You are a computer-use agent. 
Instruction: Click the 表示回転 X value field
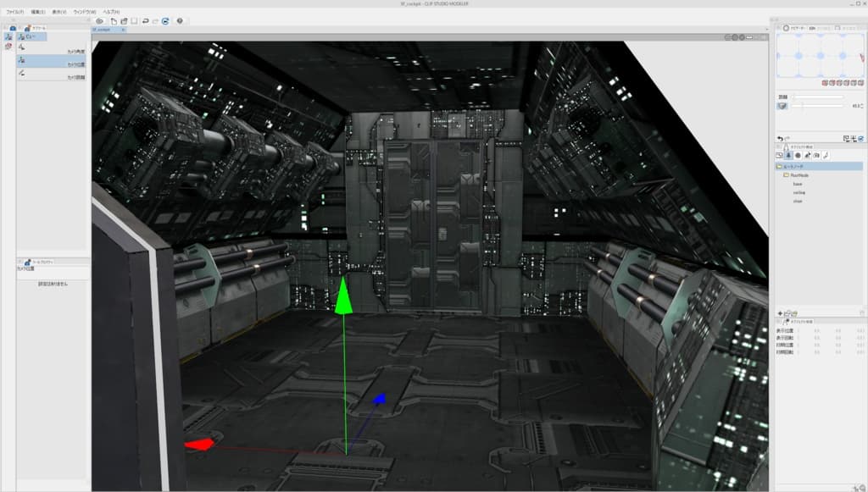[817, 338]
